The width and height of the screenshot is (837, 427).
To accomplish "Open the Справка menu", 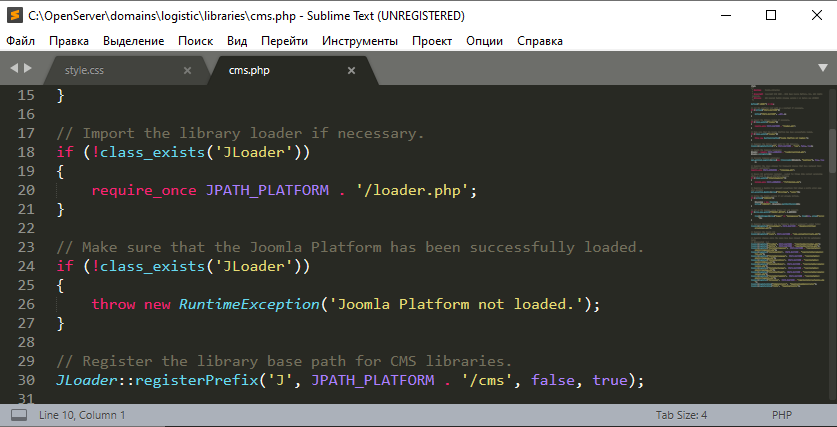I will [x=540, y=41].
